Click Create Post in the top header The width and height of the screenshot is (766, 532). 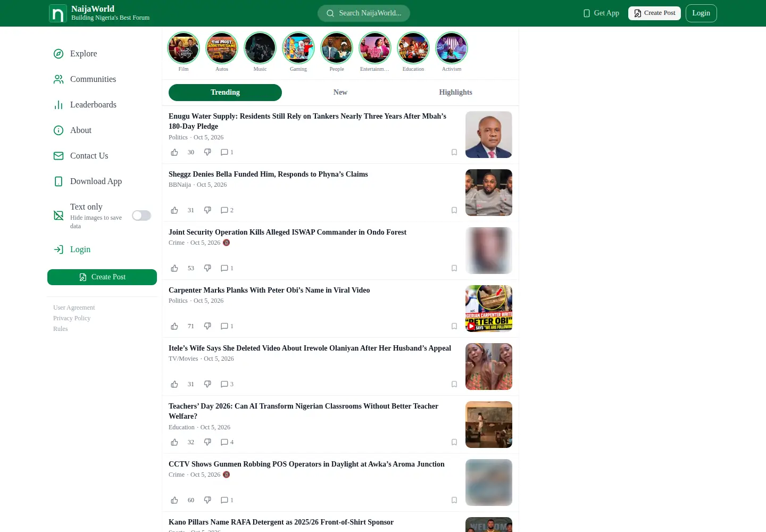click(654, 13)
